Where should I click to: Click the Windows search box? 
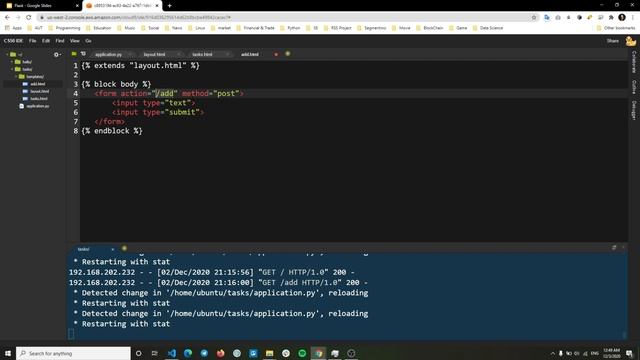pos(73,353)
